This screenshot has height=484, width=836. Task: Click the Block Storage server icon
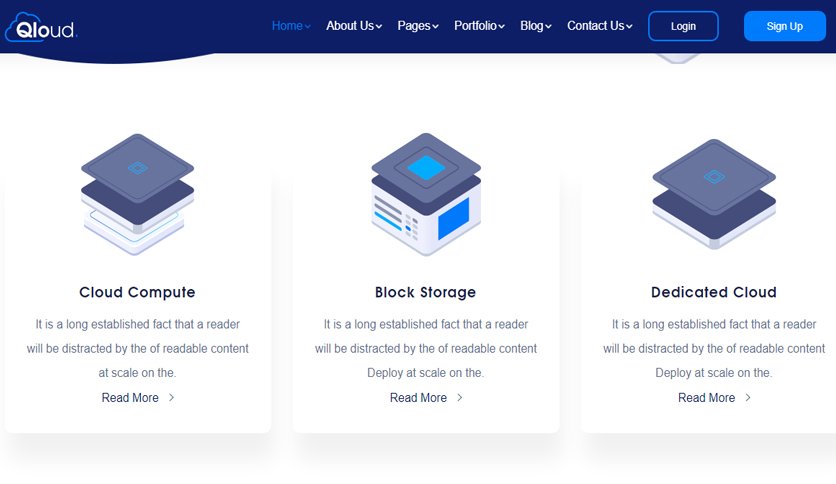click(x=426, y=195)
